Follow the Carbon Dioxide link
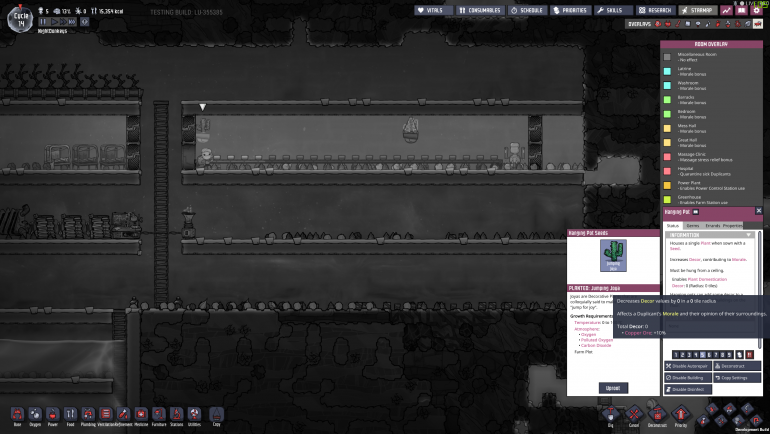This screenshot has height=434, width=770. pyautogui.click(x=596, y=345)
